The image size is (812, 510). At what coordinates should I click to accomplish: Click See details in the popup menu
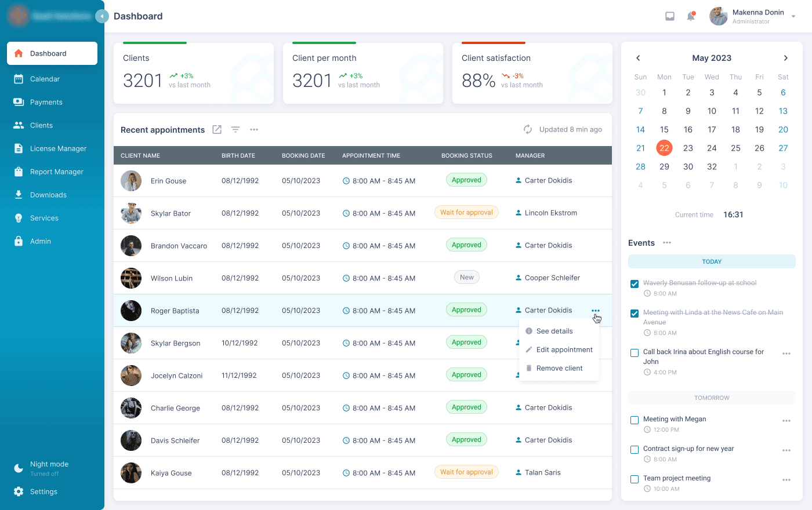[x=554, y=331]
